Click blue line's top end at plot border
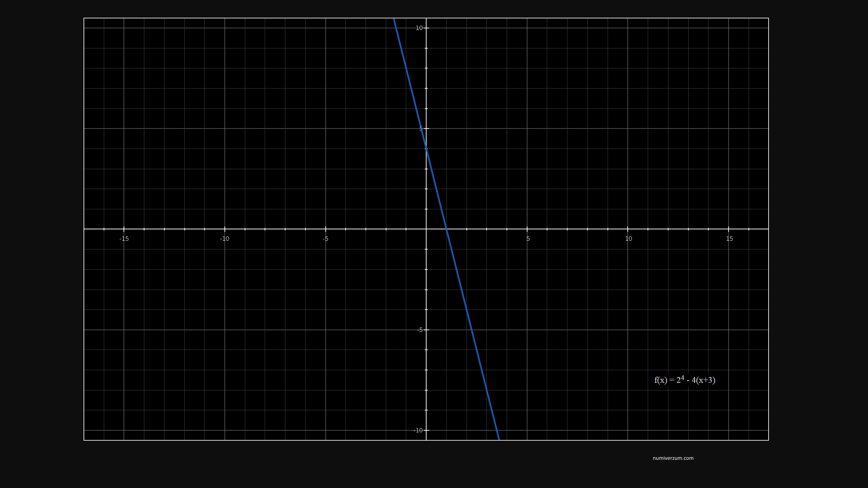Viewport: 868px width, 488px height. pos(394,19)
